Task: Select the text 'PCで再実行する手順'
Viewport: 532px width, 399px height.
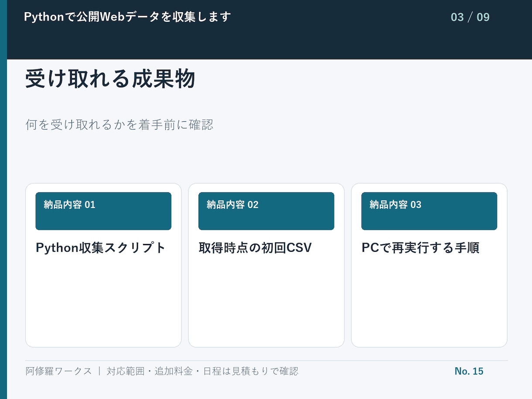Action: (420, 248)
